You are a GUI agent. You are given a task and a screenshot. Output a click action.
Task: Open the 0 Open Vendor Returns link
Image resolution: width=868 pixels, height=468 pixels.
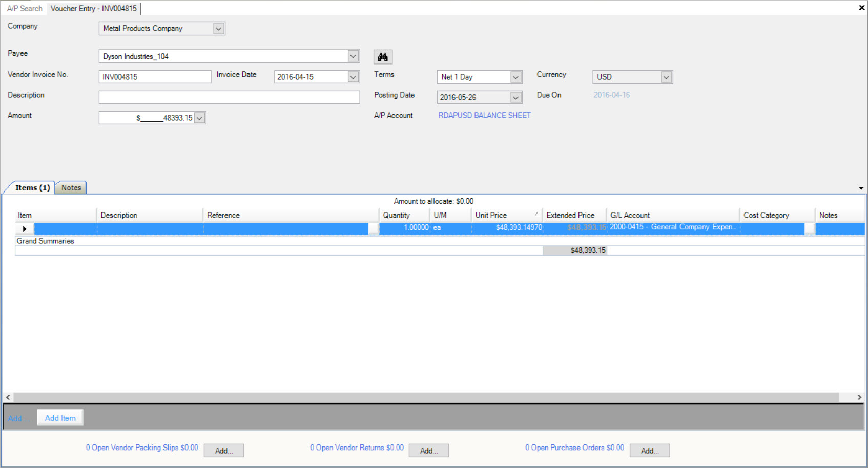pos(357,448)
